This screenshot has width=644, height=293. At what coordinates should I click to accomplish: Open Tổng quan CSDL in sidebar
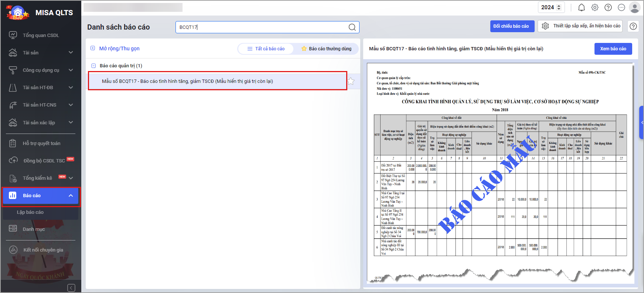[x=41, y=35]
